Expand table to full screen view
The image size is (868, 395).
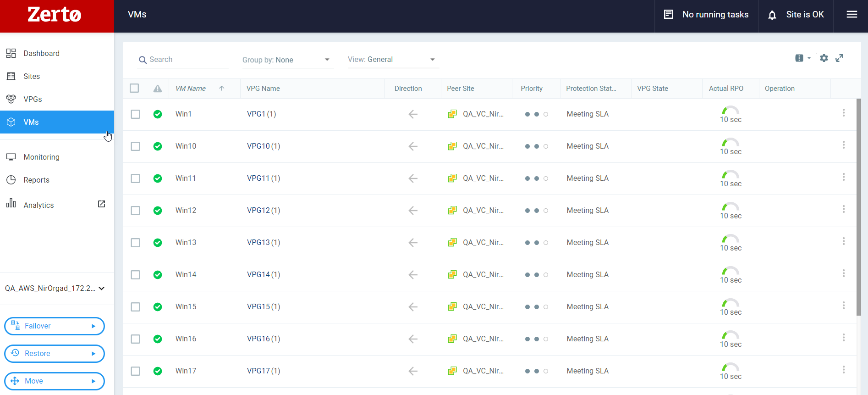(x=840, y=58)
